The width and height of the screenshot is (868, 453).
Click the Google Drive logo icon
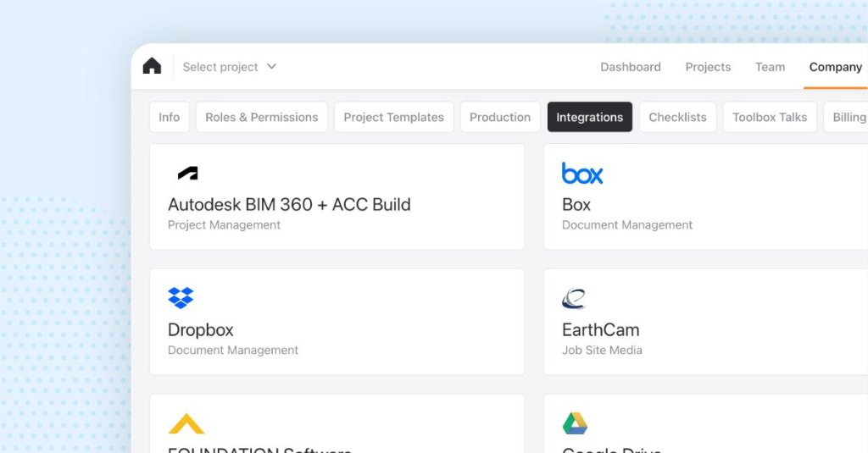pos(575,423)
